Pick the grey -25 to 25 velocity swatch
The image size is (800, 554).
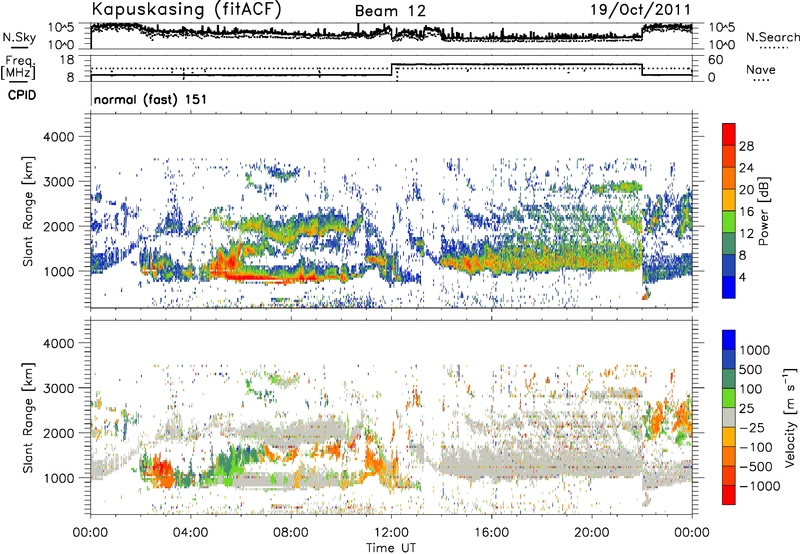tap(729, 417)
